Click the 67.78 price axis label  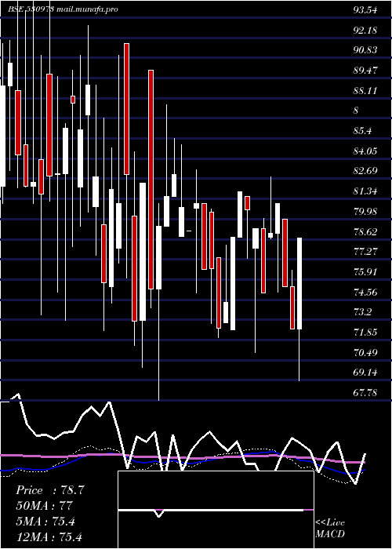pos(365,393)
